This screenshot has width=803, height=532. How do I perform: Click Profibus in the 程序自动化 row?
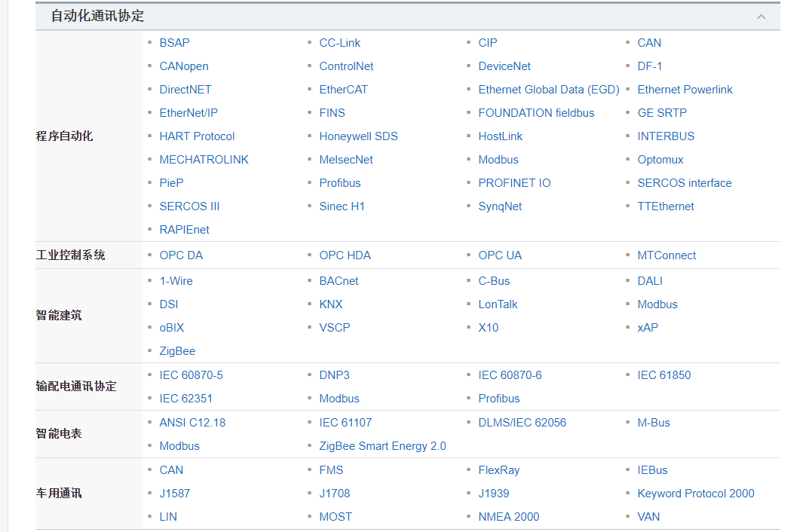[x=339, y=183]
